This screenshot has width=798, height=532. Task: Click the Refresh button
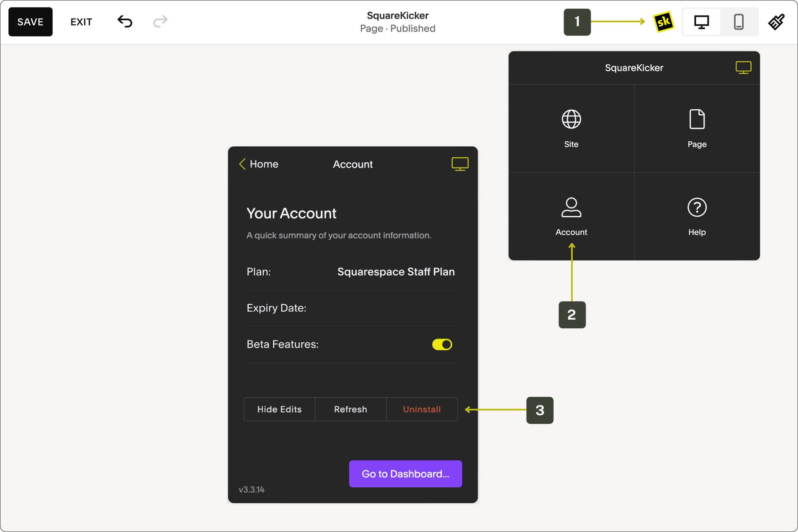point(351,409)
